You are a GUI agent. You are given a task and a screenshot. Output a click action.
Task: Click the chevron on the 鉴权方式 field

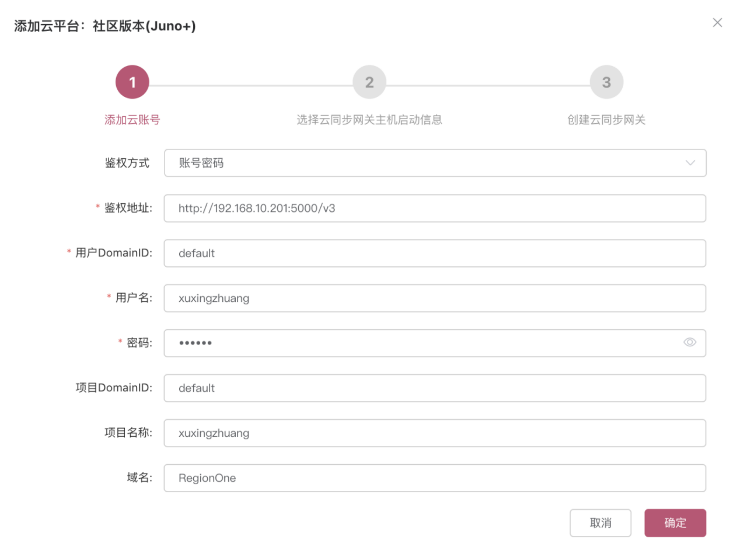click(x=690, y=163)
